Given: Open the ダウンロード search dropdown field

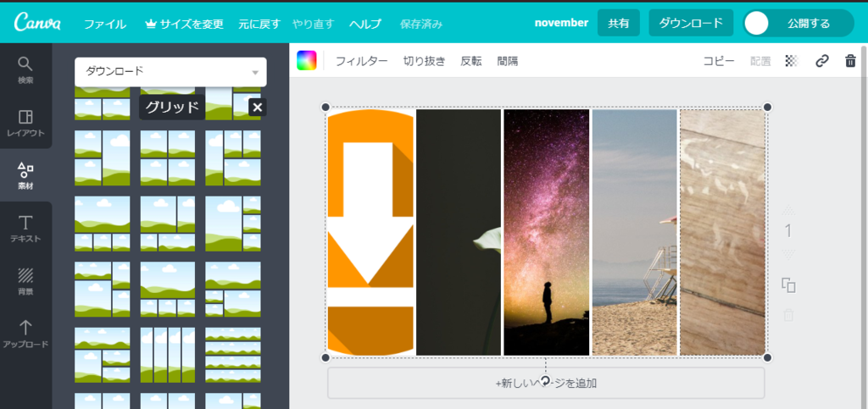Looking at the screenshot, I should click(x=170, y=72).
